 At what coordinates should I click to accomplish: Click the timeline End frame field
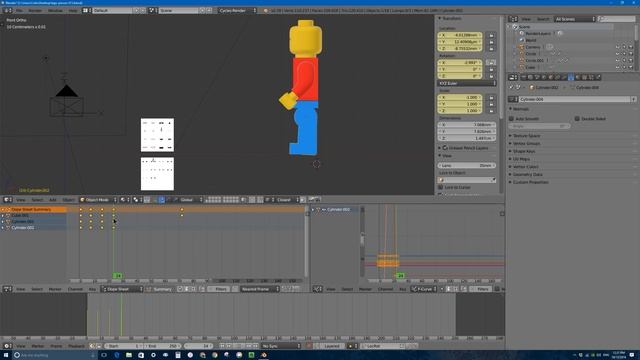tap(163, 346)
